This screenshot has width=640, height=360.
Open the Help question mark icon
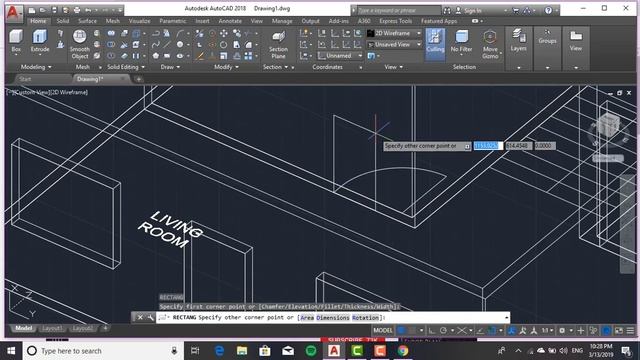(x=548, y=11)
